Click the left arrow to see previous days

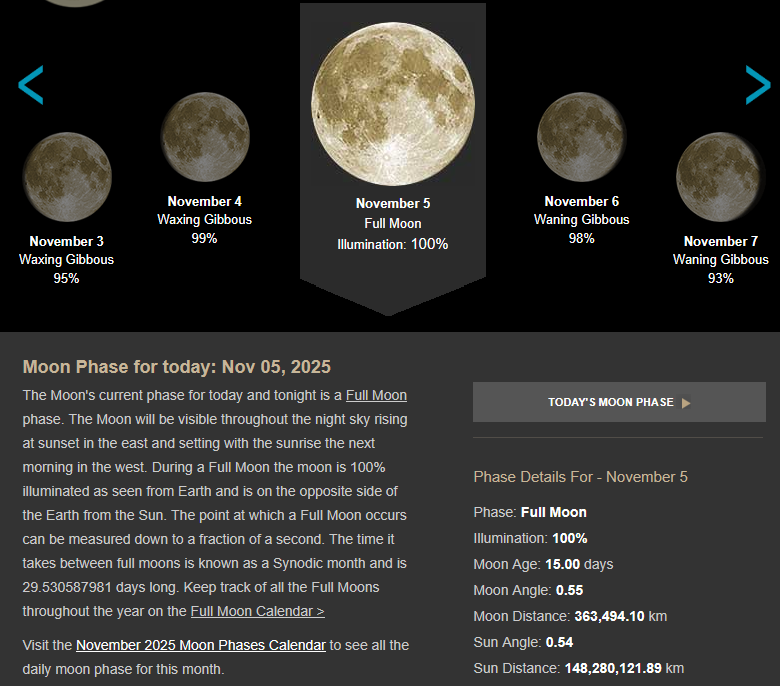tap(31, 86)
